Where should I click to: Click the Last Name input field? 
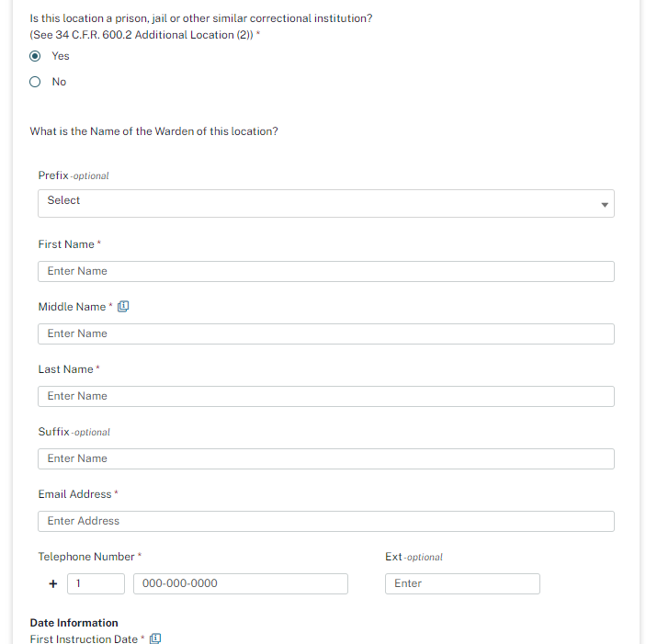(325, 396)
